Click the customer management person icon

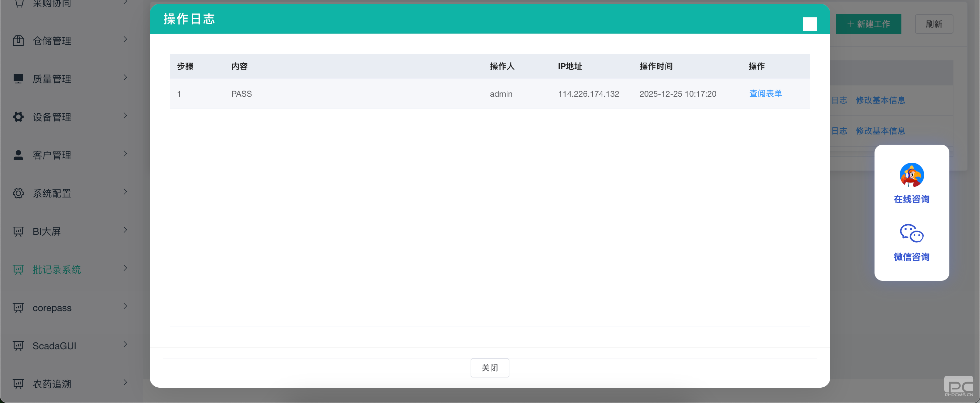[18, 155]
